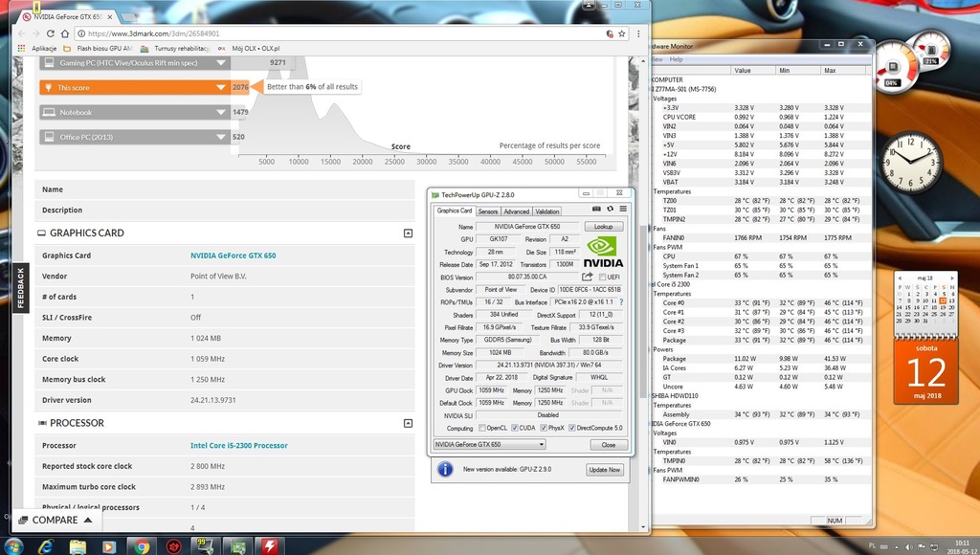Toggle the DirectCompute 5.0 checkbox
This screenshot has height=555, width=980.
572,428
